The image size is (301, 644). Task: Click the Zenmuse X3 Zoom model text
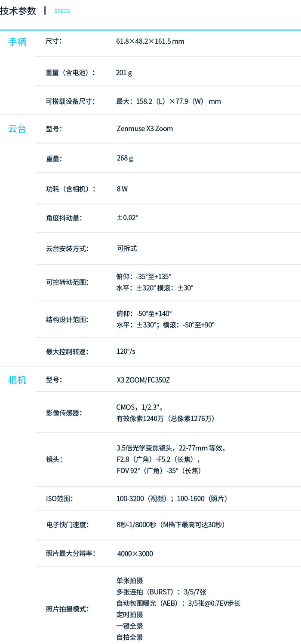coord(145,128)
